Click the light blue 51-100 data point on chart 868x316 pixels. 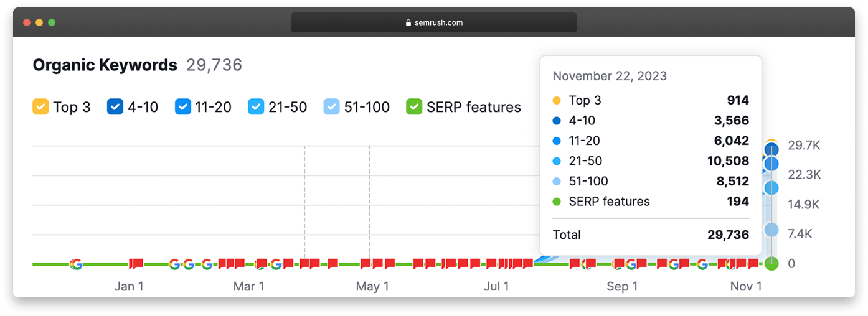(771, 230)
